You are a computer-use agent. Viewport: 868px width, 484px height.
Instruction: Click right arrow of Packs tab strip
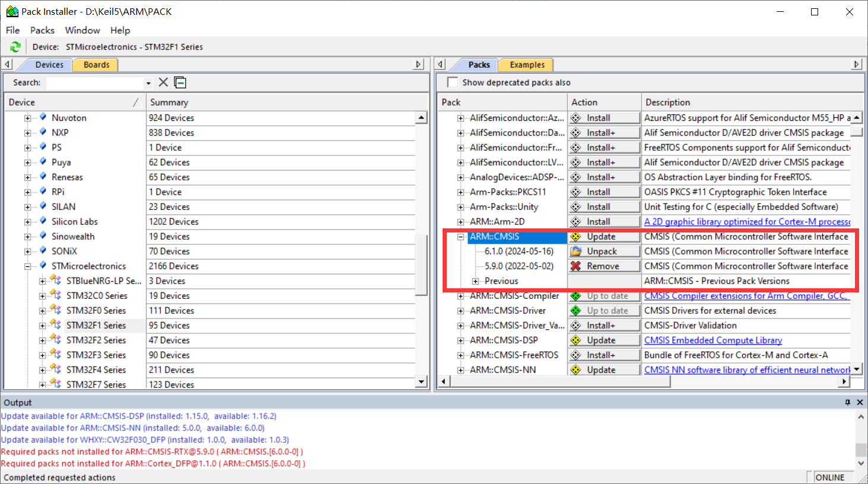[x=857, y=64]
